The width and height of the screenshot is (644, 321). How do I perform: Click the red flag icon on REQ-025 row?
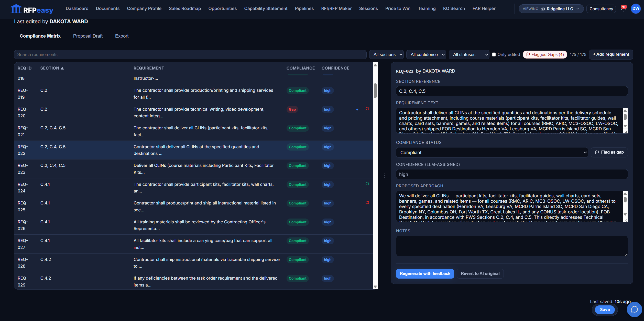[367, 203]
